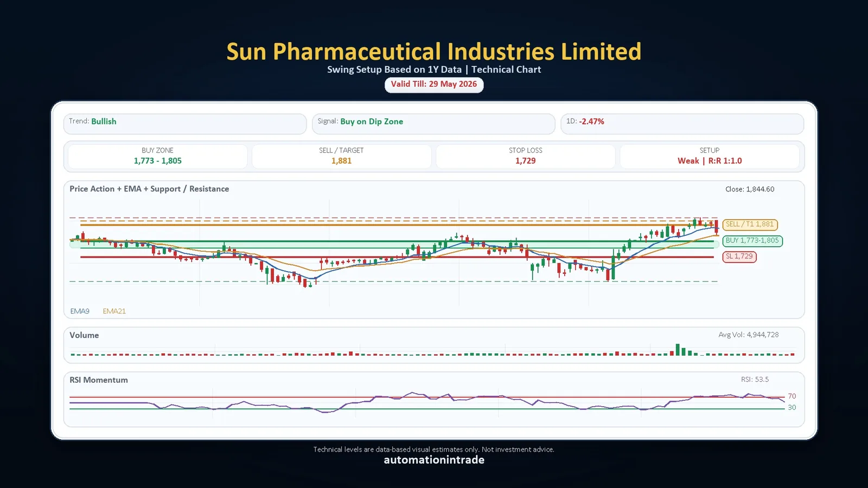The height and width of the screenshot is (488, 868).
Task: Click the Sun Pharmaceutical Industries Limited title
Action: click(434, 52)
